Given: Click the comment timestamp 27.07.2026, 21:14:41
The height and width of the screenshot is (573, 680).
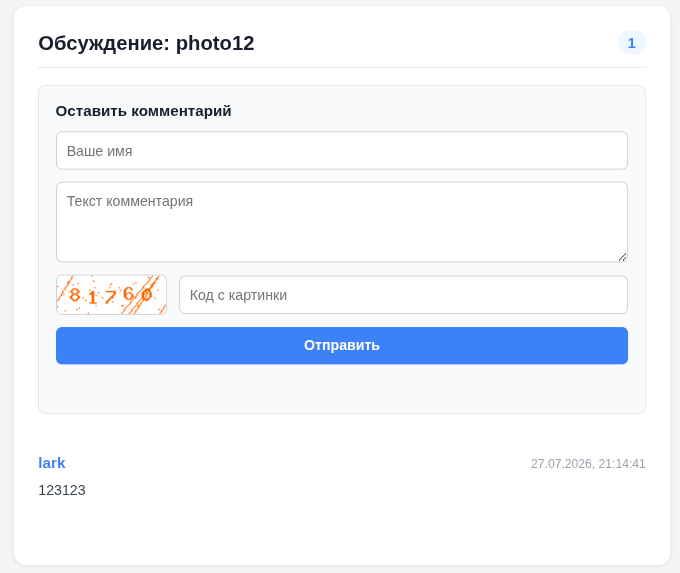Looking at the screenshot, I should (588, 464).
